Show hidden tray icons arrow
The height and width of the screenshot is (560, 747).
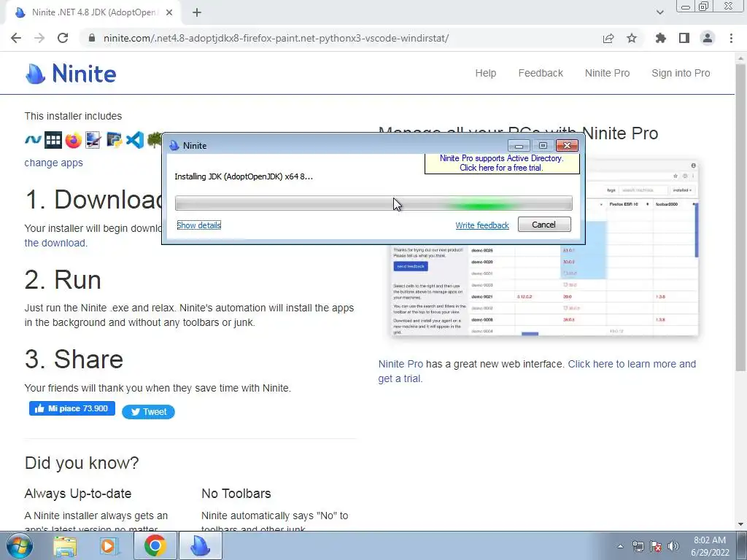tap(620, 546)
